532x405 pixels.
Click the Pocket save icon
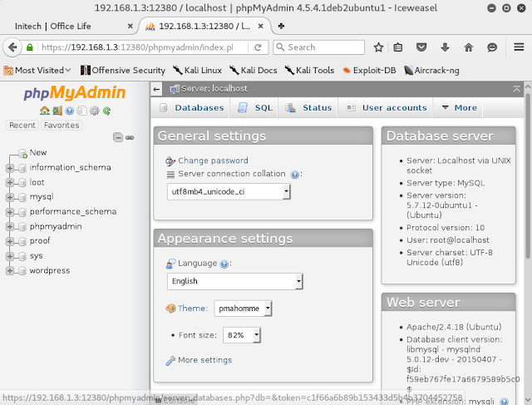coord(421,47)
